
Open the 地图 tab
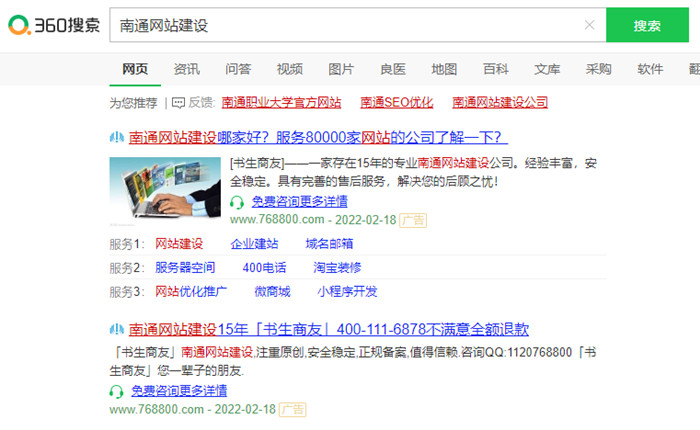(444, 69)
